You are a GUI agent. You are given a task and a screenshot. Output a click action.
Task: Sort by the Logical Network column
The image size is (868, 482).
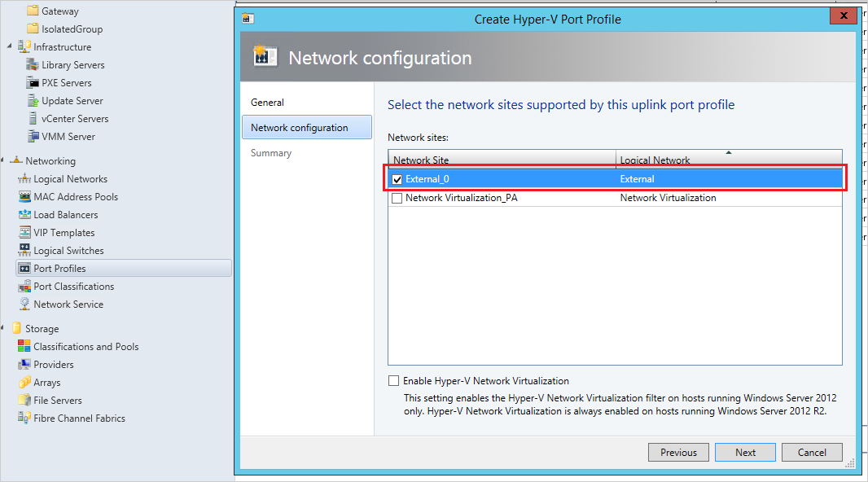[729, 159]
